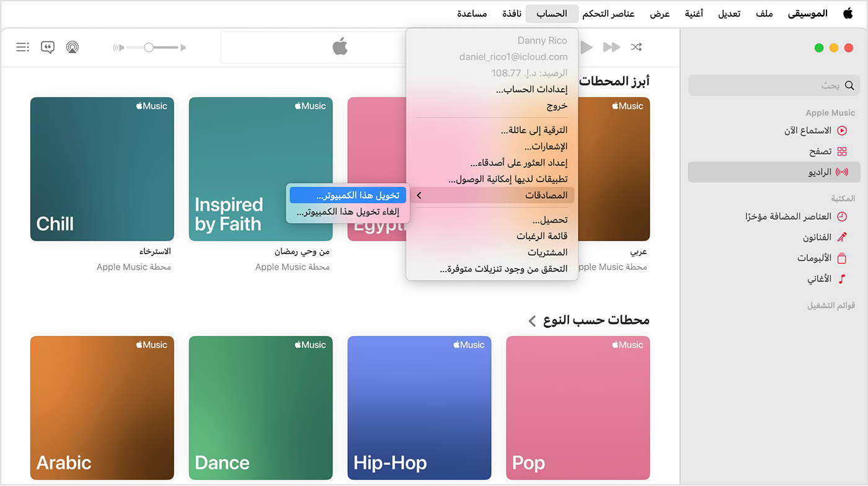
Task: Open the تعديل menu
Action: [x=729, y=13]
